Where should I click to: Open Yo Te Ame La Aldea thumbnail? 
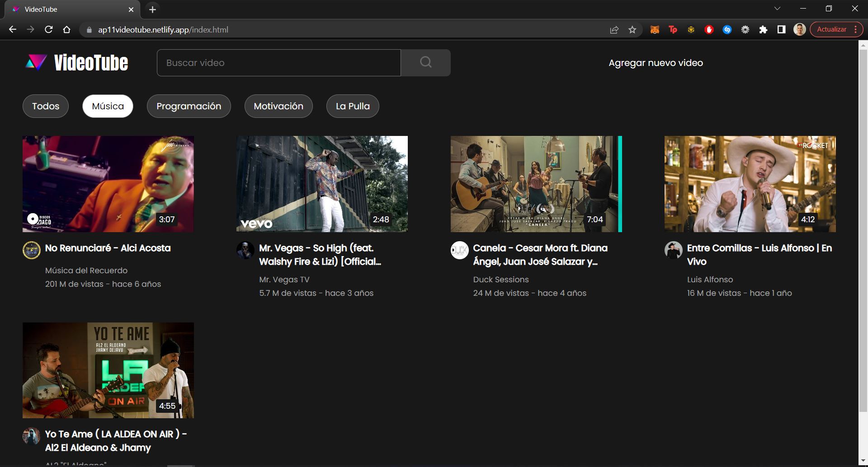point(108,370)
